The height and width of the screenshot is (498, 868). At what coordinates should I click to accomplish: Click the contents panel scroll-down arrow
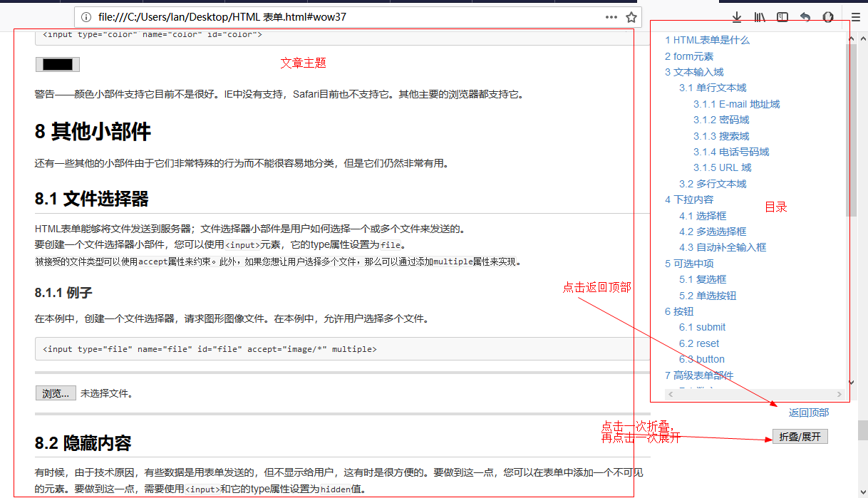click(851, 383)
